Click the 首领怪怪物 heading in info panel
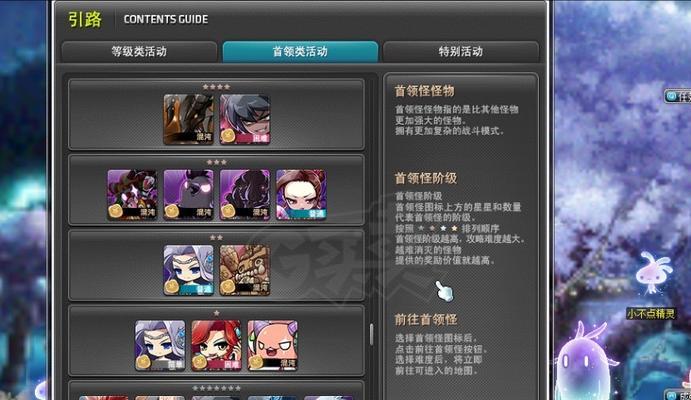Viewport: 691px width, 400px height. tap(424, 91)
